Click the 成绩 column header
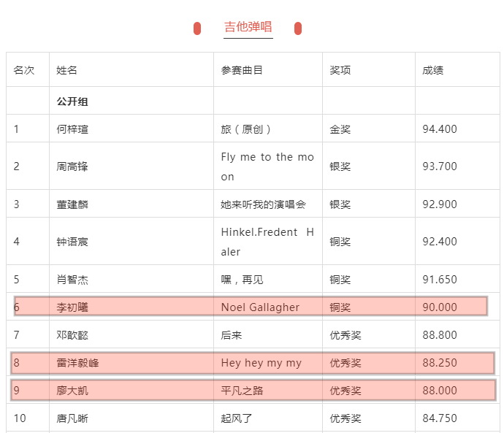The image size is (504, 433). click(433, 70)
